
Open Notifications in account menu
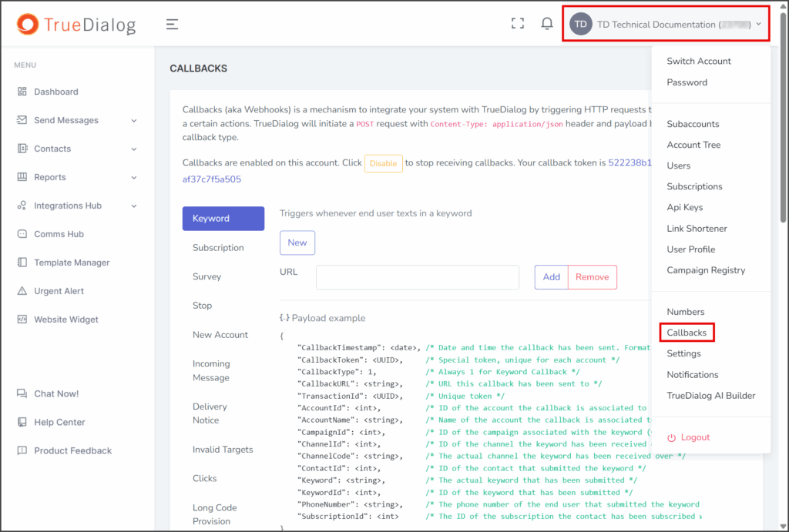693,375
